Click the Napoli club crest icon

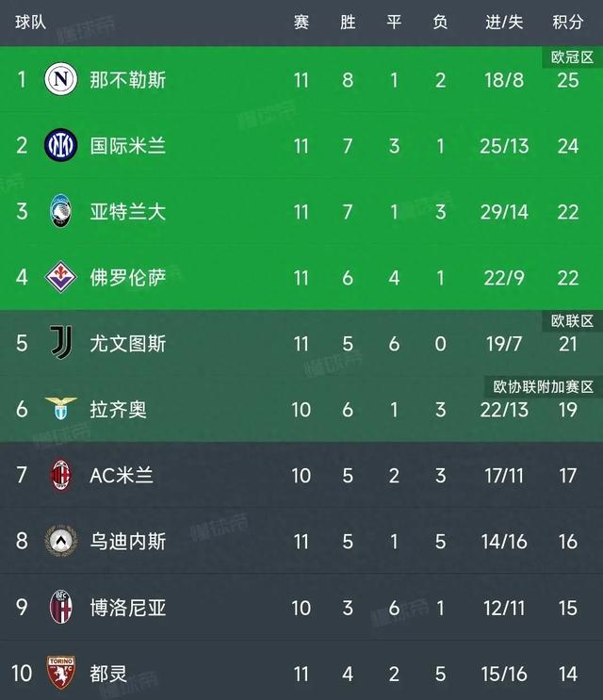tap(59, 79)
